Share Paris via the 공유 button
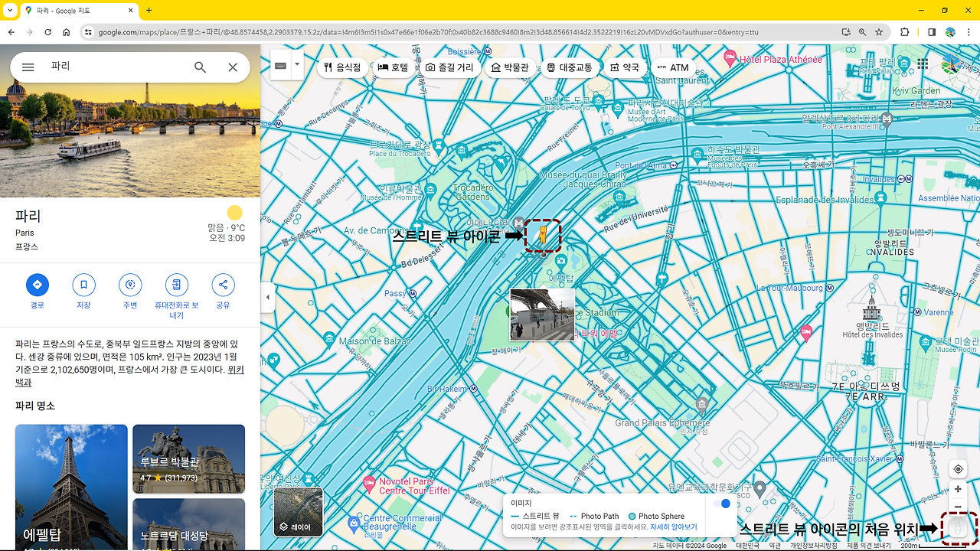980x551 pixels. [223, 285]
